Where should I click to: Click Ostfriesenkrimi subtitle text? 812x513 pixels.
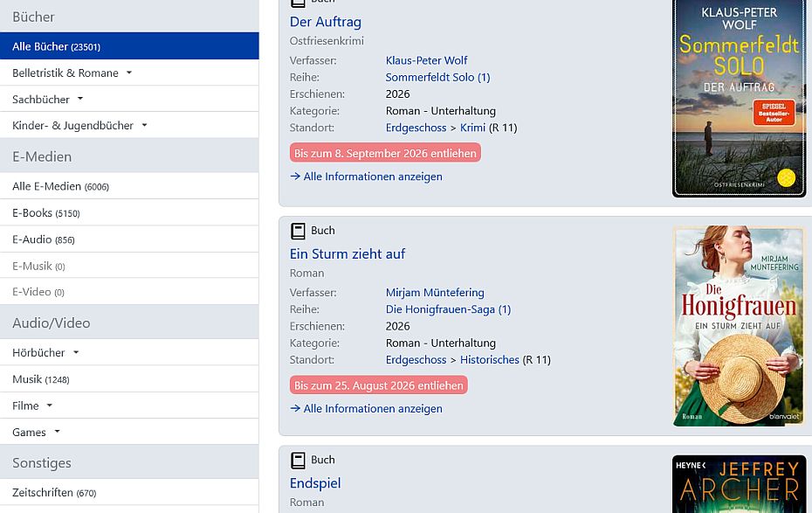[327, 40]
